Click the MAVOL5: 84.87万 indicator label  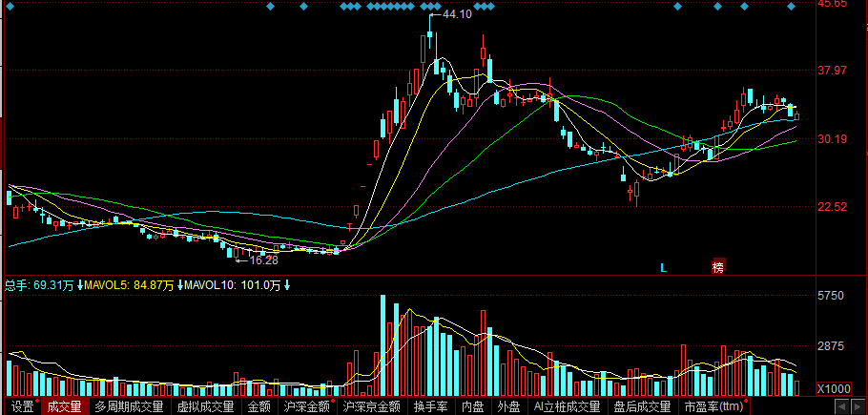(129, 285)
